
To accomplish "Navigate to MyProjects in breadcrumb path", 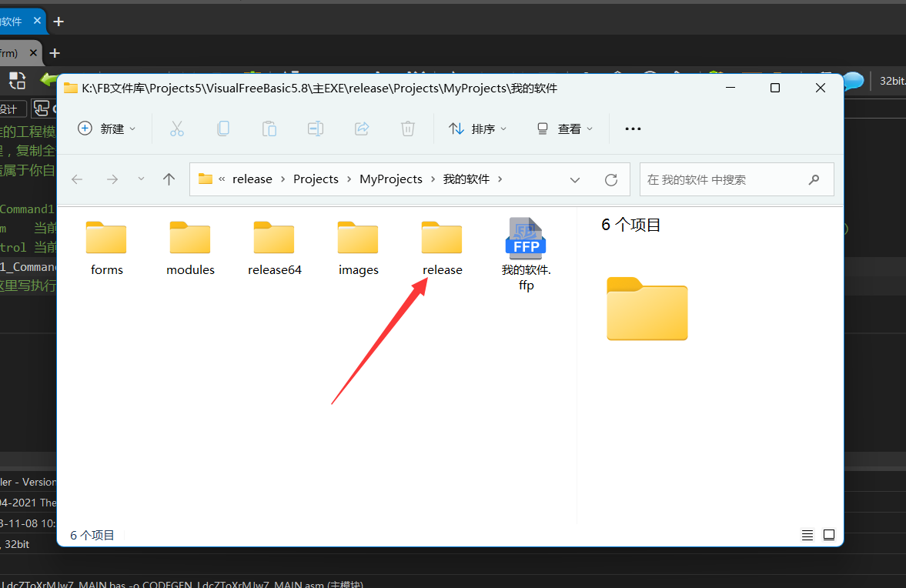I will click(391, 179).
